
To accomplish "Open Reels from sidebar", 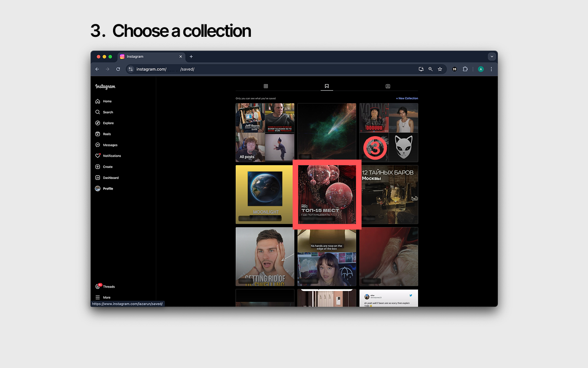I will [103, 134].
